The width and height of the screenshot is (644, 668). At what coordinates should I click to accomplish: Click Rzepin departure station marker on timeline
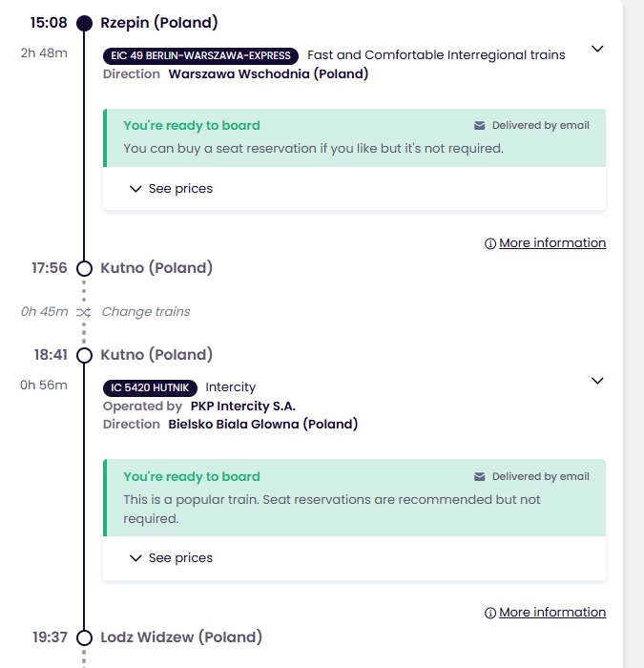pyautogui.click(x=84, y=23)
